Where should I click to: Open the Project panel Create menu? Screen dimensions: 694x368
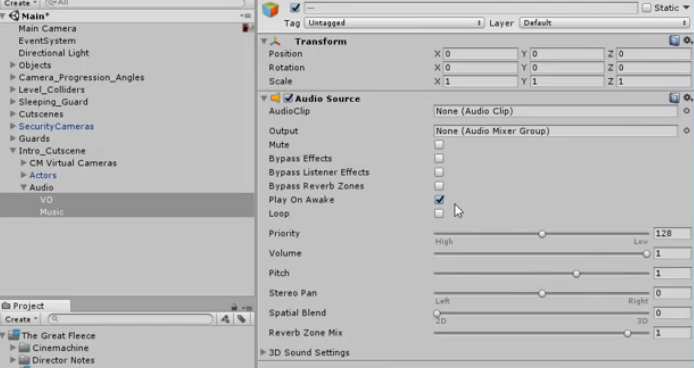21,319
